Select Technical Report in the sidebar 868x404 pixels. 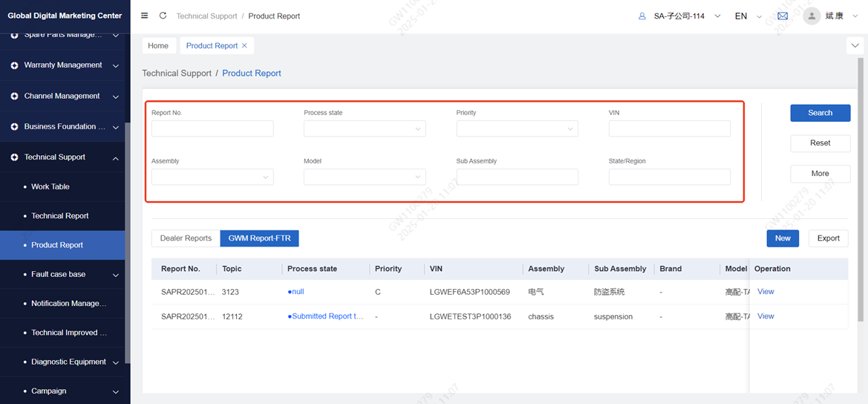(x=59, y=216)
